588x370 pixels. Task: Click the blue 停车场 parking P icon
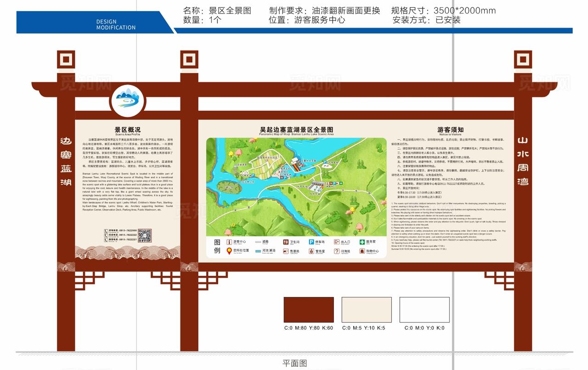click(311, 241)
